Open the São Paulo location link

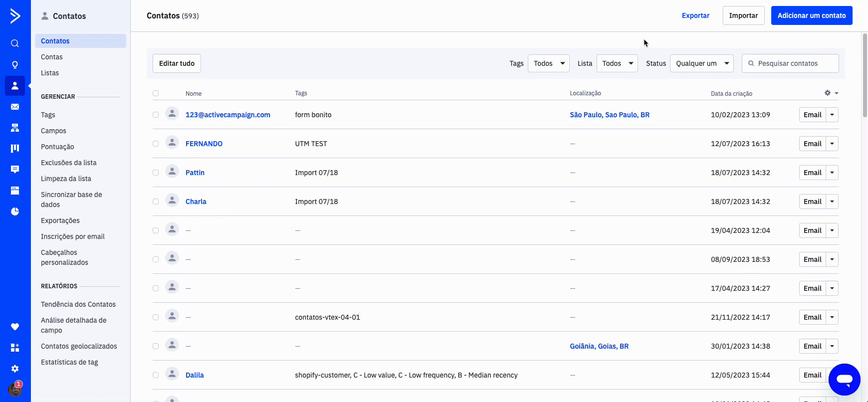[x=609, y=115]
